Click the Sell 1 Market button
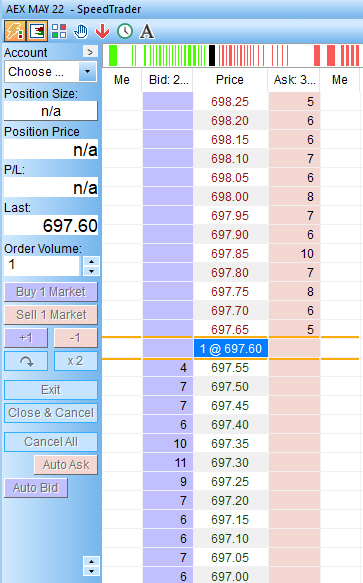Viewport: 363px width, 583px height. coord(51,315)
